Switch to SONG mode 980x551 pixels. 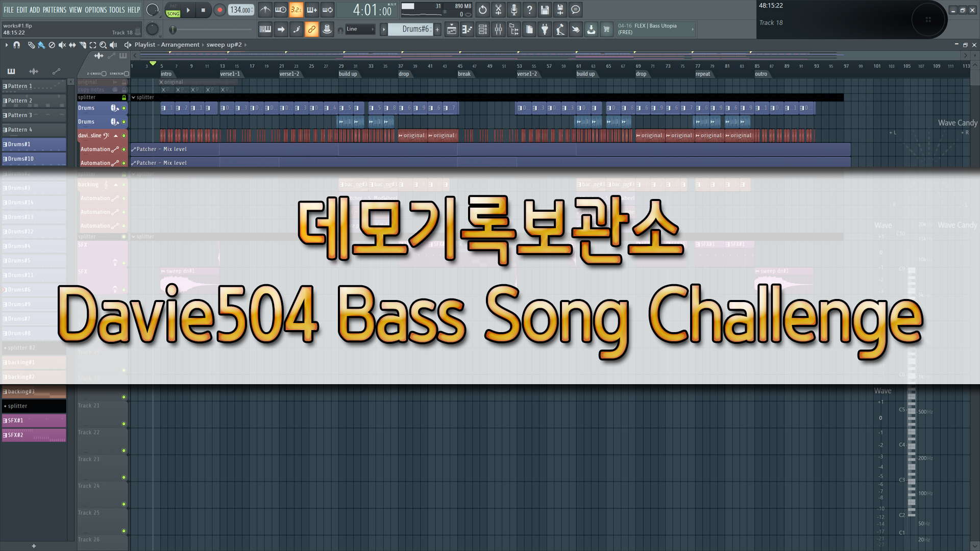click(173, 14)
